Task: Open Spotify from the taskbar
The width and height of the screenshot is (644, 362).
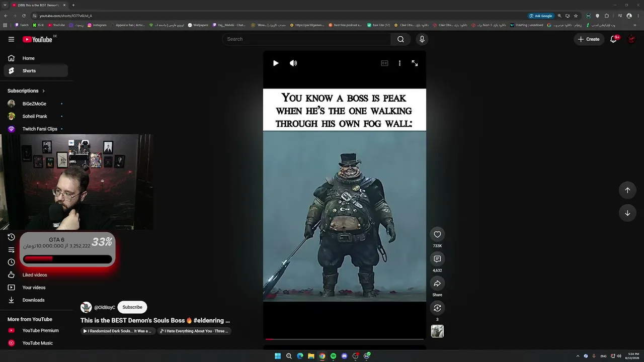Action: 333,356
